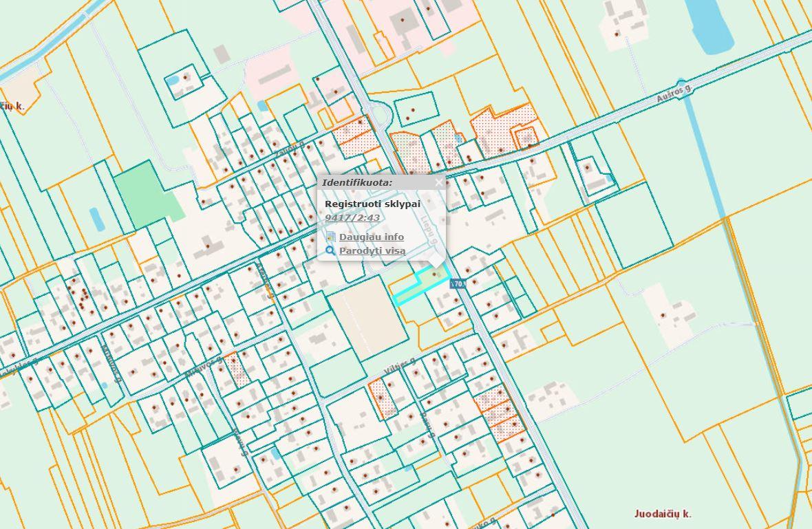The height and width of the screenshot is (529, 812).
Task: Click the Registruoti sklypai heading text
Action: click(x=372, y=204)
